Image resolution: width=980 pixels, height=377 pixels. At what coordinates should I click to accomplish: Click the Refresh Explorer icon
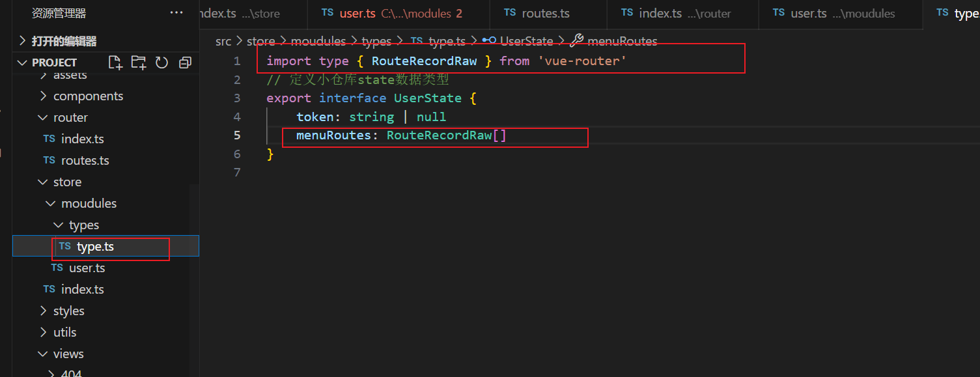click(x=161, y=62)
